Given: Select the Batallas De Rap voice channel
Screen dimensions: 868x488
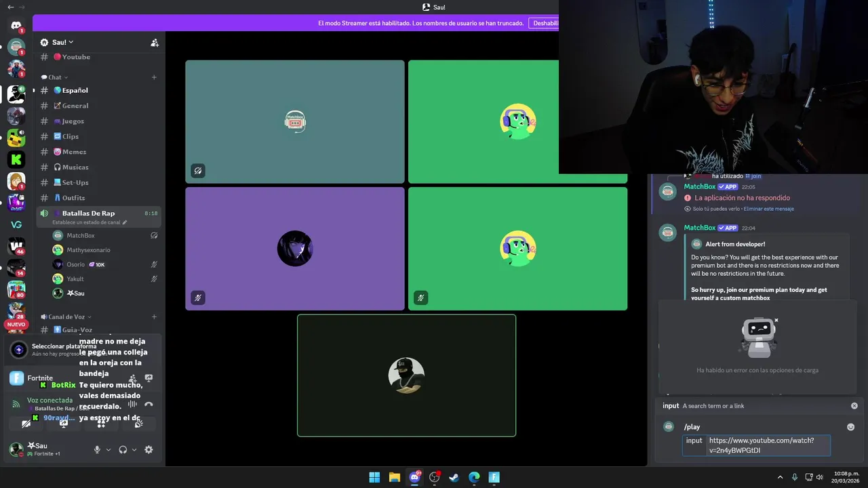Looking at the screenshot, I should click(x=97, y=217).
